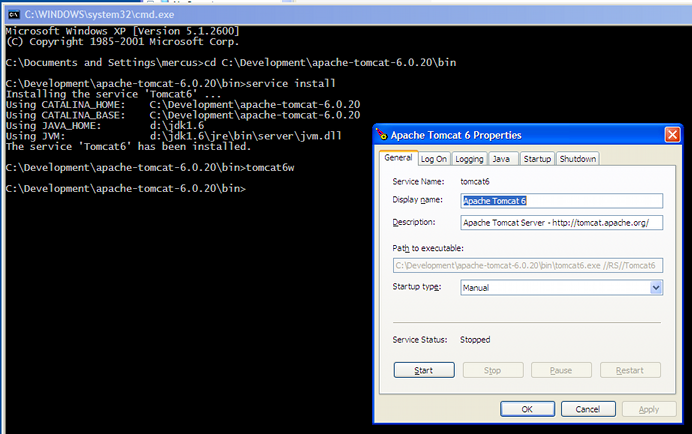Click the 'tomcat6w' command line in cmd

pos(150,168)
